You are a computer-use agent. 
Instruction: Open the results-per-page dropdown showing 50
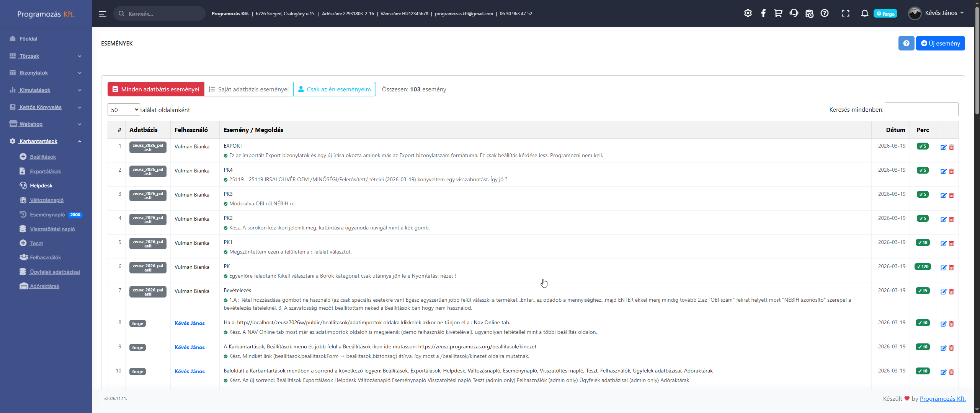pyautogui.click(x=123, y=109)
